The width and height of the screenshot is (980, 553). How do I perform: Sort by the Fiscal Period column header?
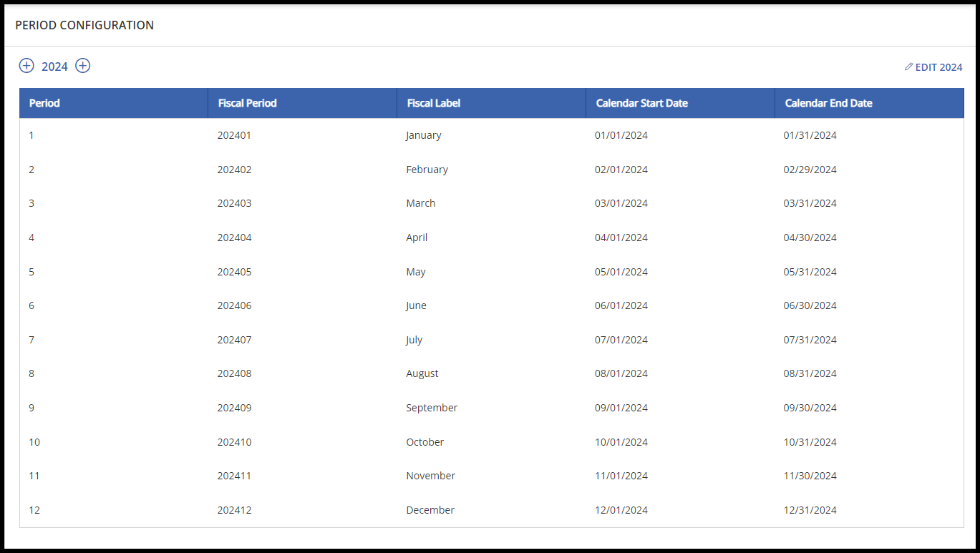(x=247, y=103)
